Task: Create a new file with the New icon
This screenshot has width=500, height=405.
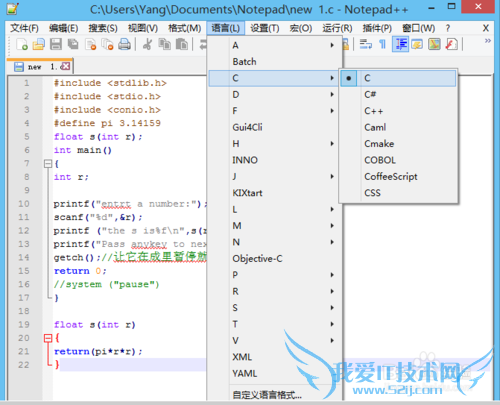Action: (x=22, y=44)
